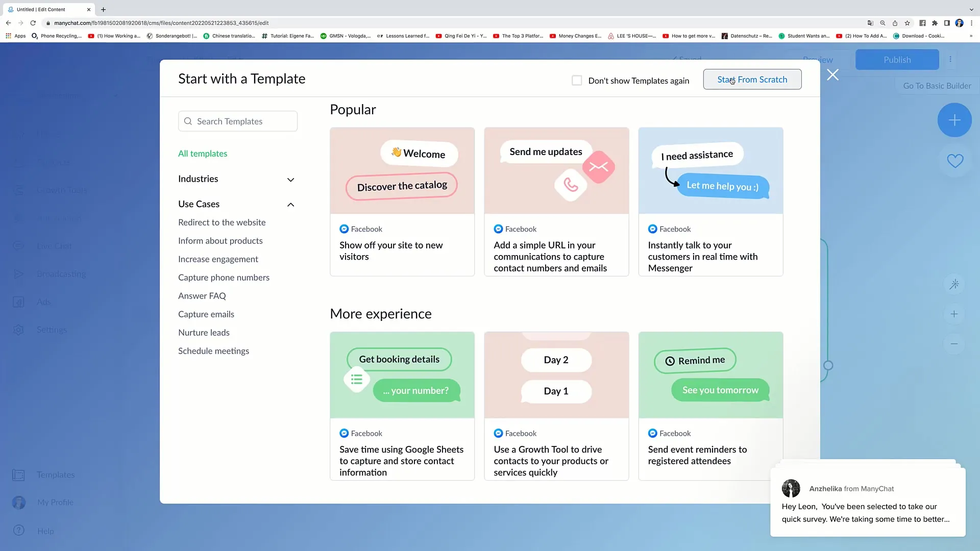Click the share page icon in address bar

click(x=895, y=23)
